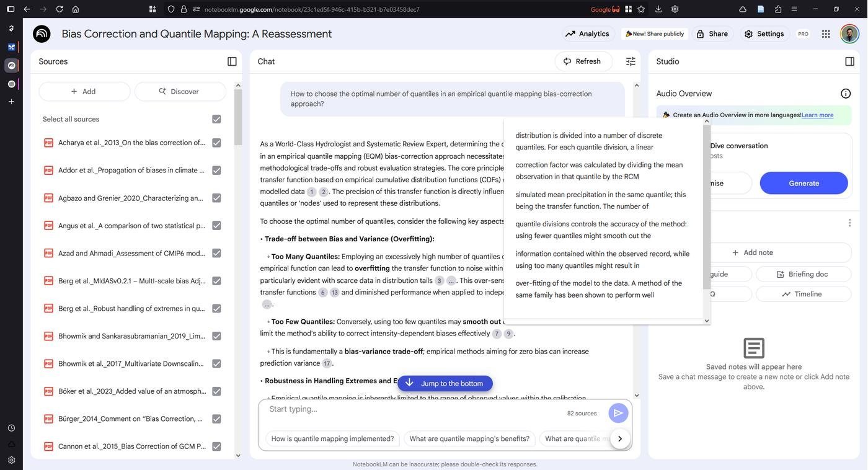The width and height of the screenshot is (868, 470).
Task: Open Azad and Ahmadi CMIP6 source
Action: coord(131,253)
